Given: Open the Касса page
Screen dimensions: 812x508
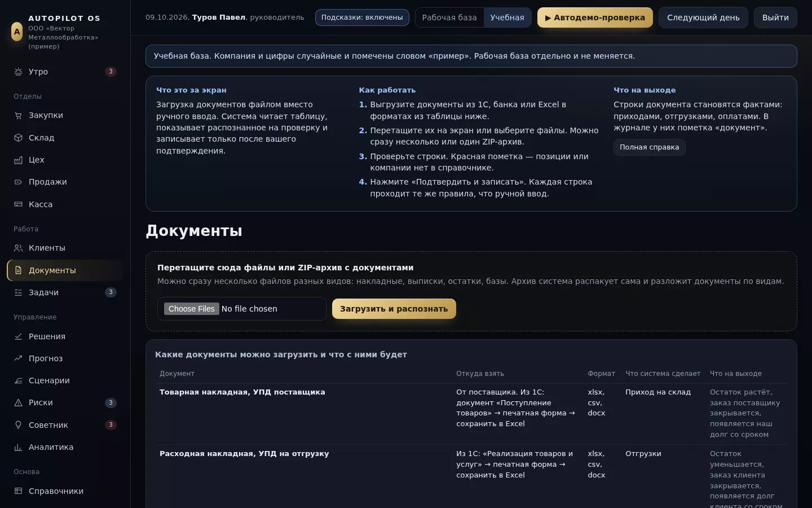Looking at the screenshot, I should coord(65,204).
